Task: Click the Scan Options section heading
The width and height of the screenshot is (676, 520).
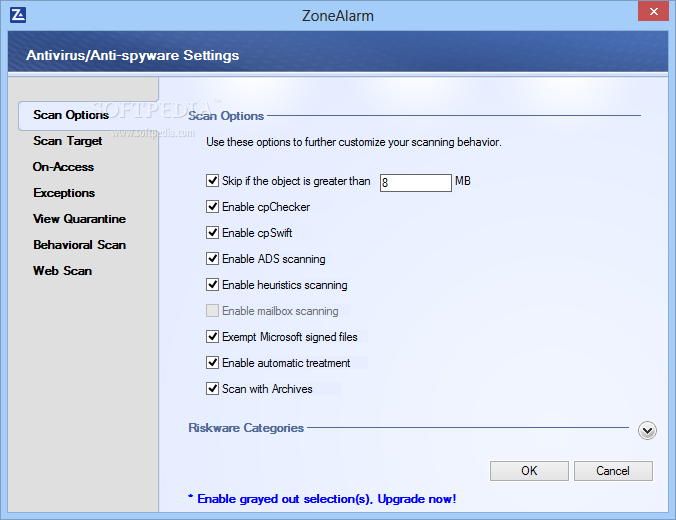Action: pyautogui.click(x=226, y=116)
